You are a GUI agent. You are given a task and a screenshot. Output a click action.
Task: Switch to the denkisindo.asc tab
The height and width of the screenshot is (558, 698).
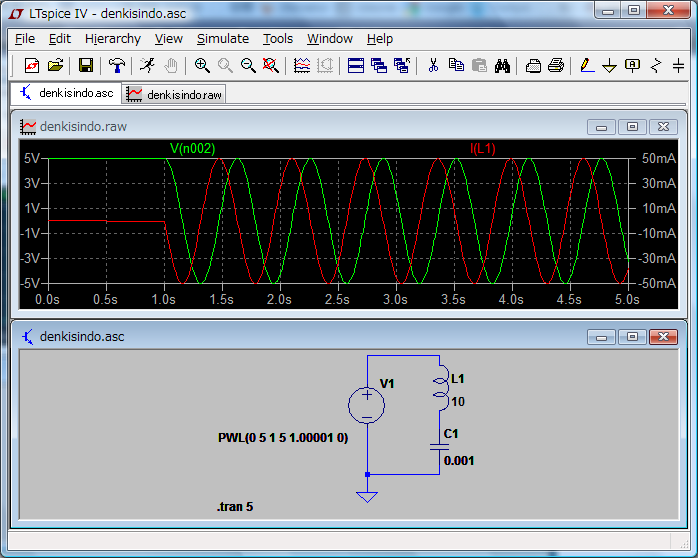(x=67, y=93)
